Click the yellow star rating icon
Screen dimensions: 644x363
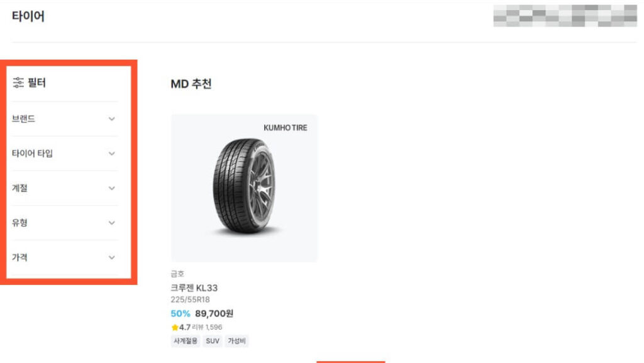click(x=175, y=327)
